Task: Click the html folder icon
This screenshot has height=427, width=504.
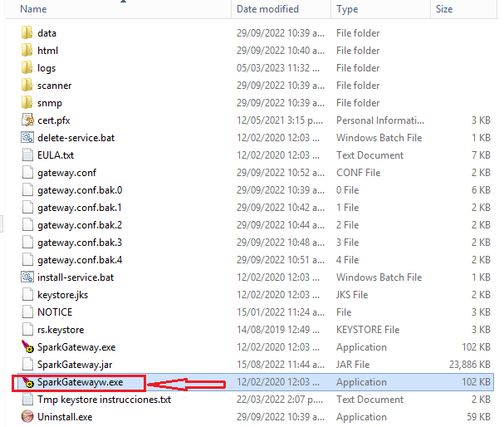Action: [27, 51]
